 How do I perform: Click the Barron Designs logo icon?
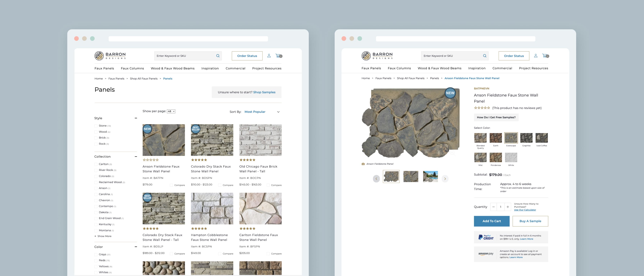pos(98,55)
